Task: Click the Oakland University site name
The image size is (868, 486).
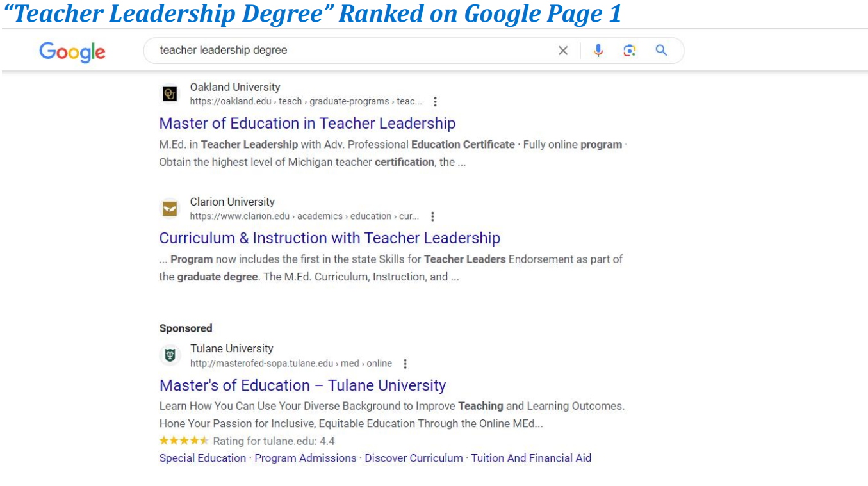Action: [235, 87]
